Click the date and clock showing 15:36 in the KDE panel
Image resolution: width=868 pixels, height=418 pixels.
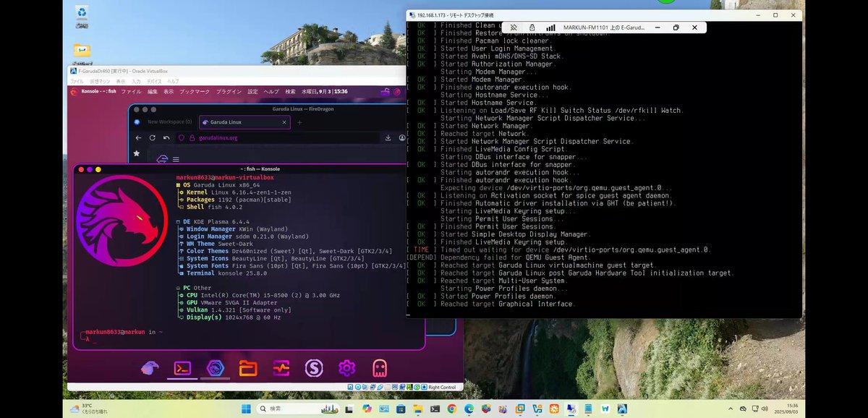pos(324,92)
